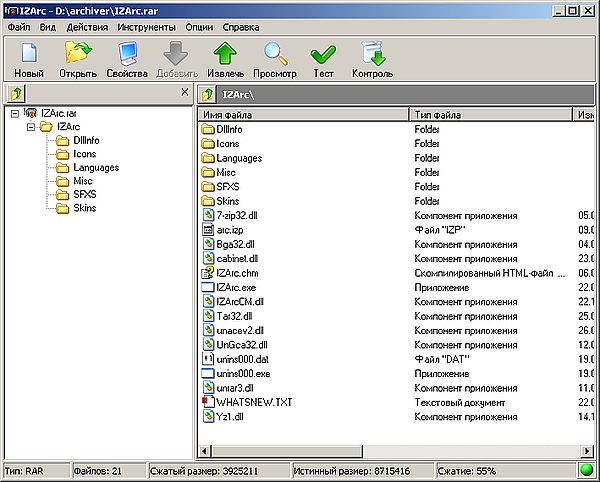The image size is (600, 482).
Task: Click 'Сжатие: 55%' status entry
Action: 467,471
